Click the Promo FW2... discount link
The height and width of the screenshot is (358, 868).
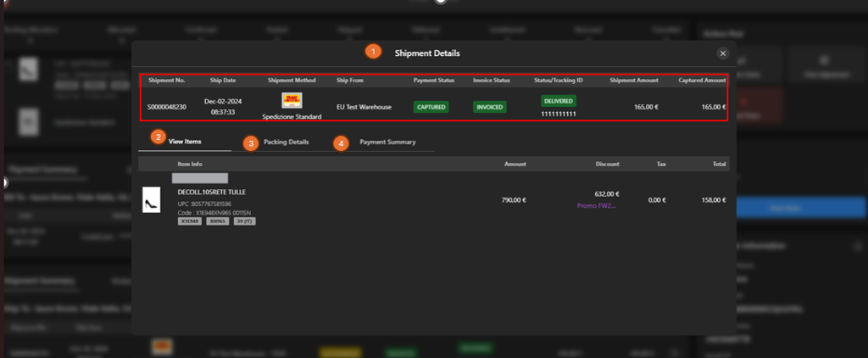click(x=597, y=205)
